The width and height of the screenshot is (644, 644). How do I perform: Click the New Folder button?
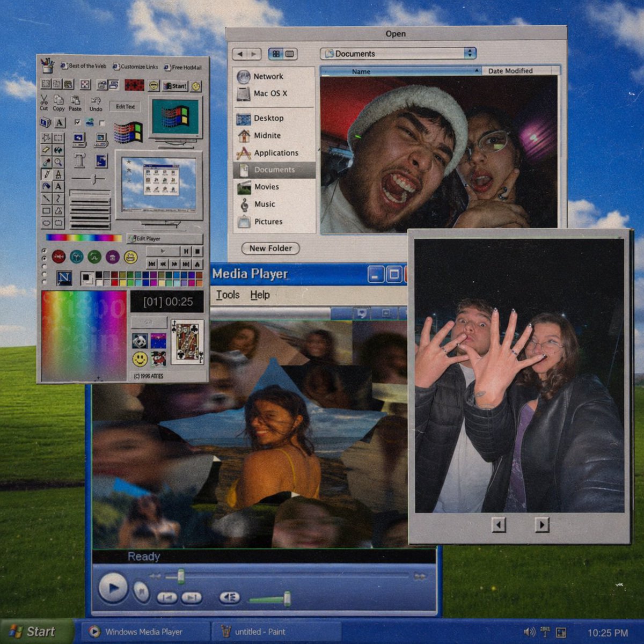click(270, 248)
